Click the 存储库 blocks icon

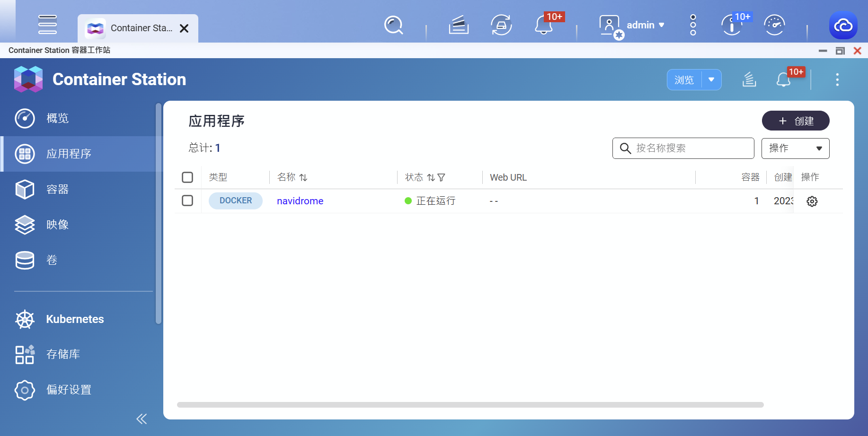pyautogui.click(x=25, y=354)
